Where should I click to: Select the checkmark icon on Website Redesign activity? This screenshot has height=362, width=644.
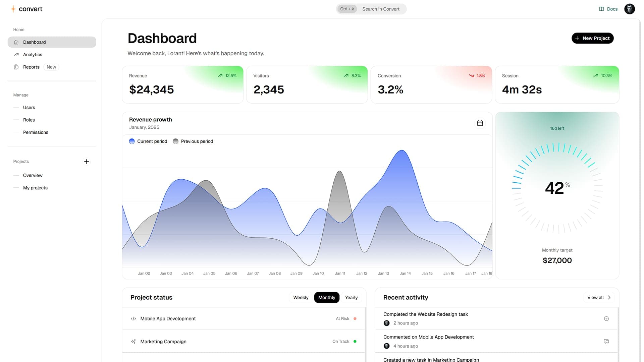pos(606,318)
